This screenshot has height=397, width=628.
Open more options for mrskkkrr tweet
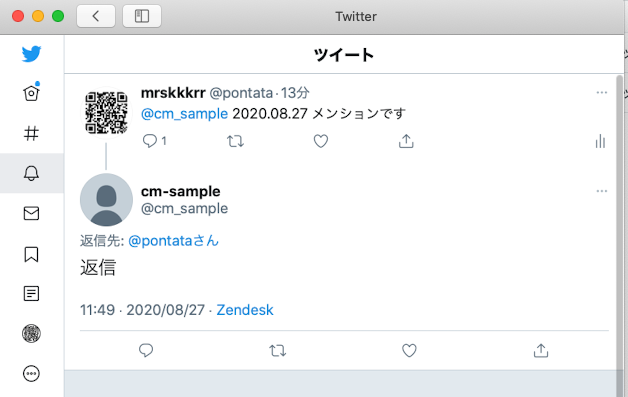click(x=602, y=93)
